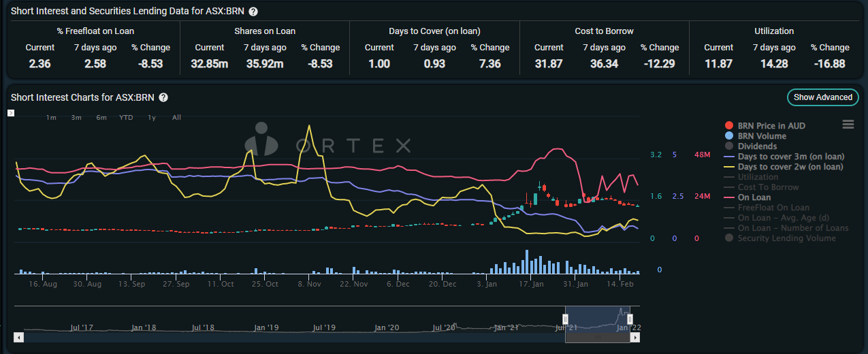Click the Utilization column header
Viewport: 868px width, 354px height.
pos(774,31)
